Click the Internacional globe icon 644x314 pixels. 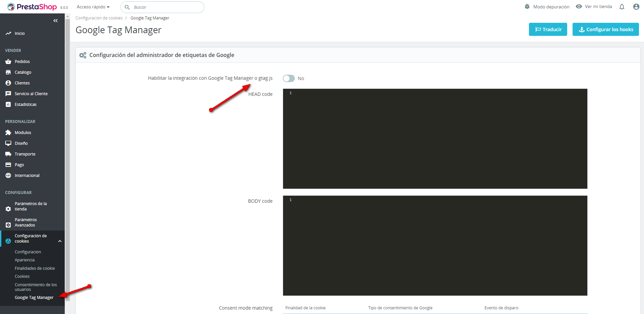(8, 176)
